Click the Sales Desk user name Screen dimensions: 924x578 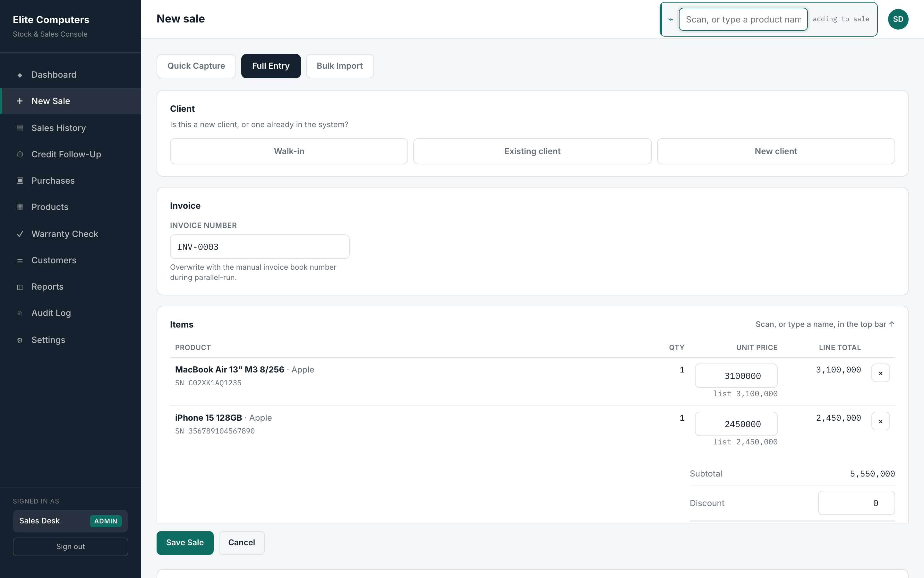[x=39, y=521]
